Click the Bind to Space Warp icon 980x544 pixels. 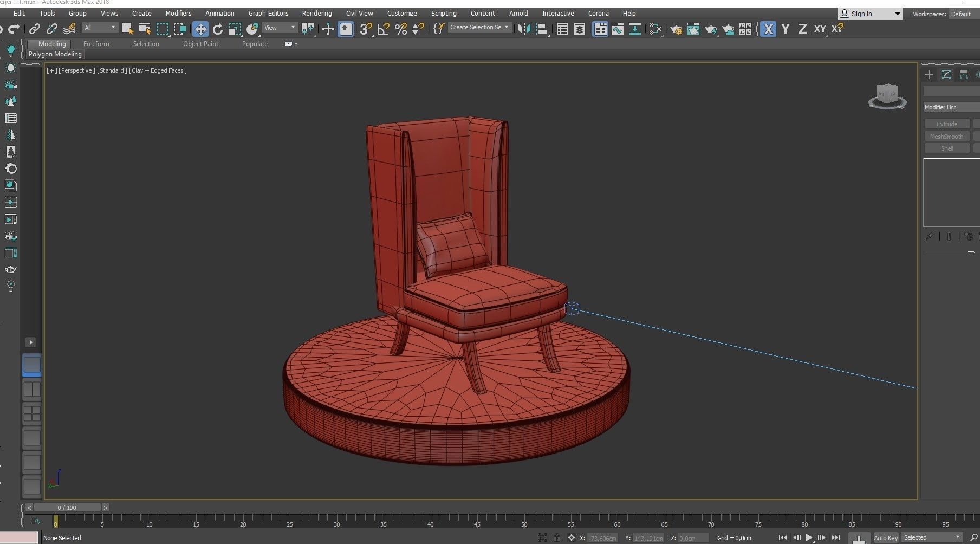69,29
